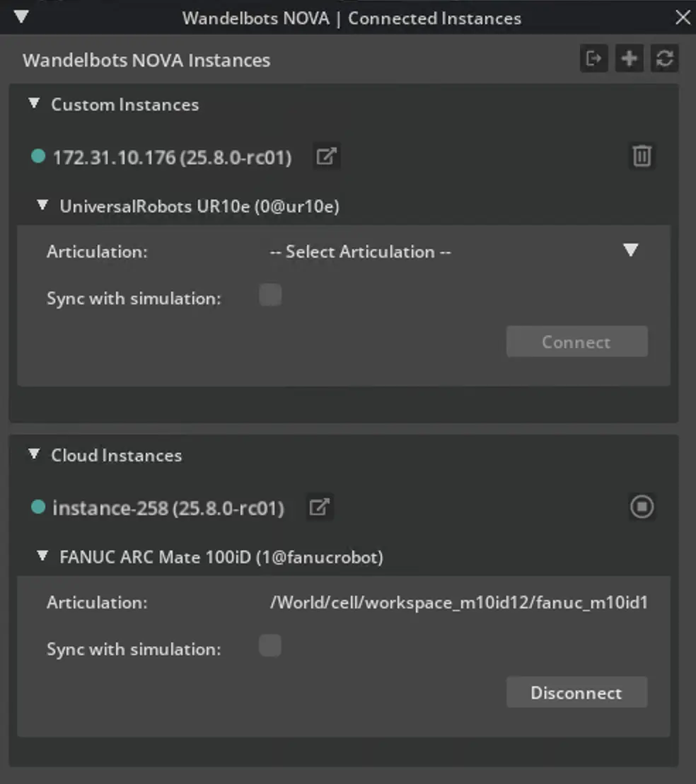This screenshot has width=696, height=784.
Task: Add a new NOVA instance
Action: coord(629,59)
